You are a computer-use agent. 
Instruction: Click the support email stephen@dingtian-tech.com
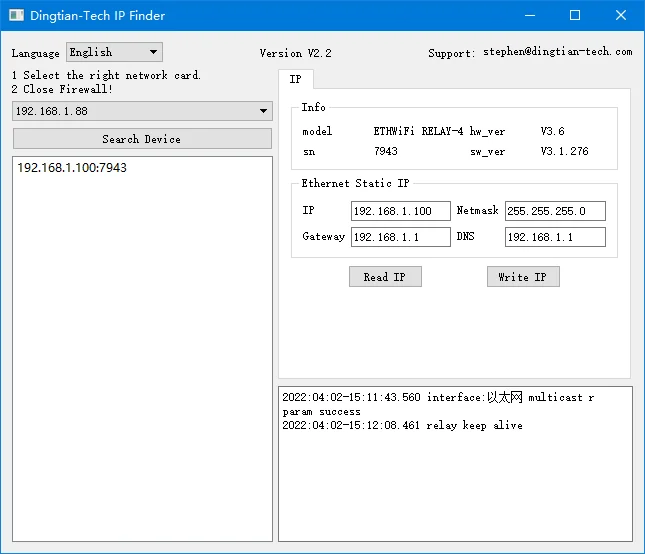coord(557,52)
